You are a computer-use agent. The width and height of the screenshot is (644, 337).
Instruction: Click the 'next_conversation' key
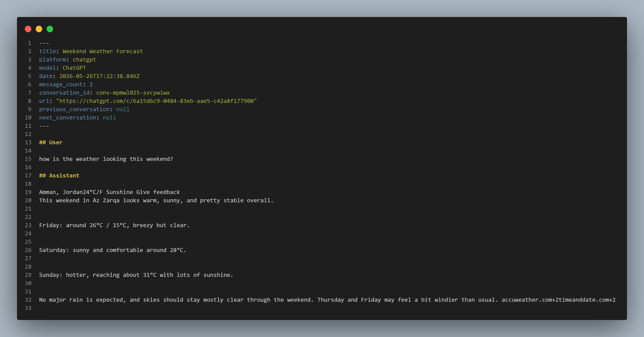[67, 117]
